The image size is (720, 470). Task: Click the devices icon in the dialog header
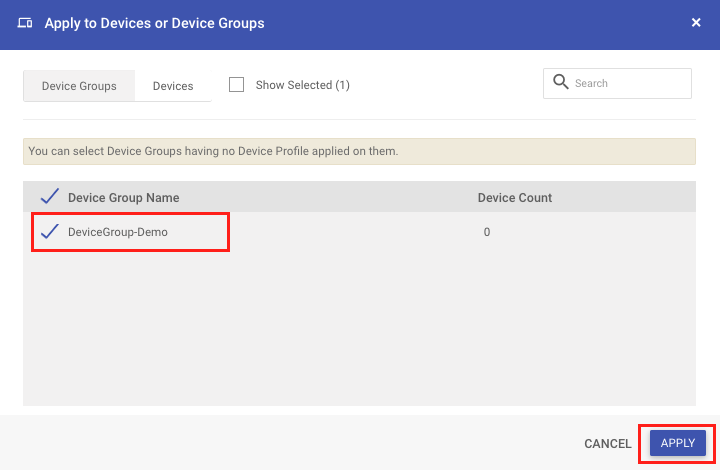click(25, 23)
